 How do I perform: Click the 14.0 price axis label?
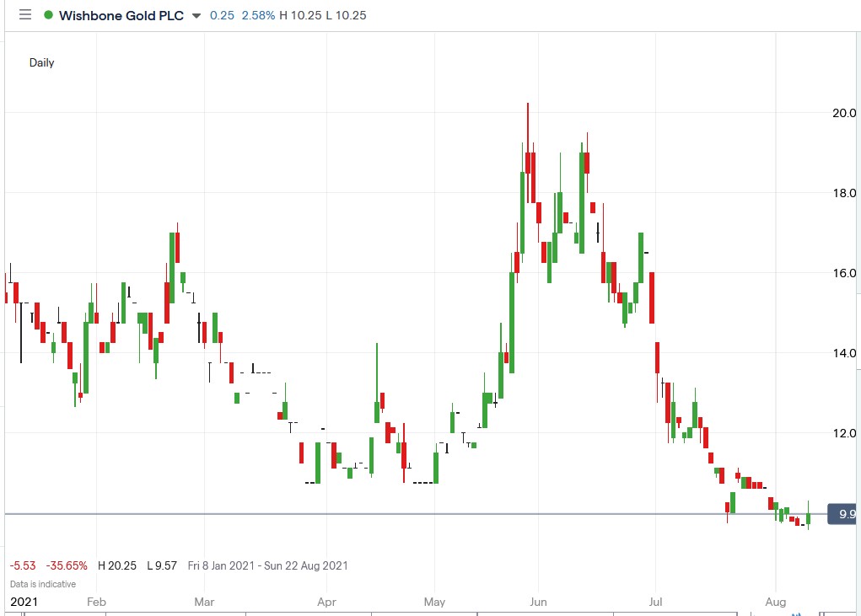point(844,353)
